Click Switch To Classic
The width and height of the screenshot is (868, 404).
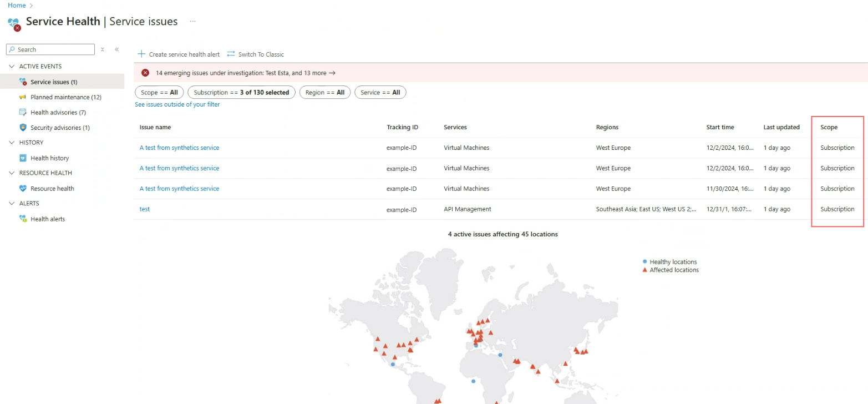(256, 54)
